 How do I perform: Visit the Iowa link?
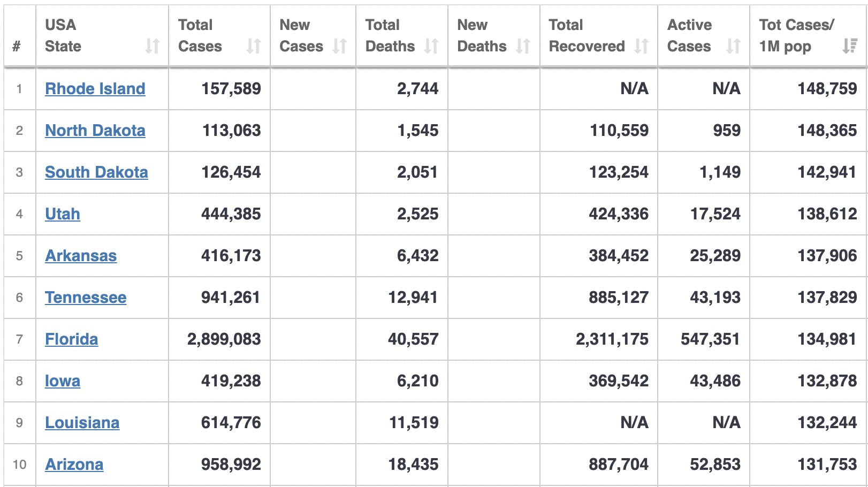pos(63,381)
